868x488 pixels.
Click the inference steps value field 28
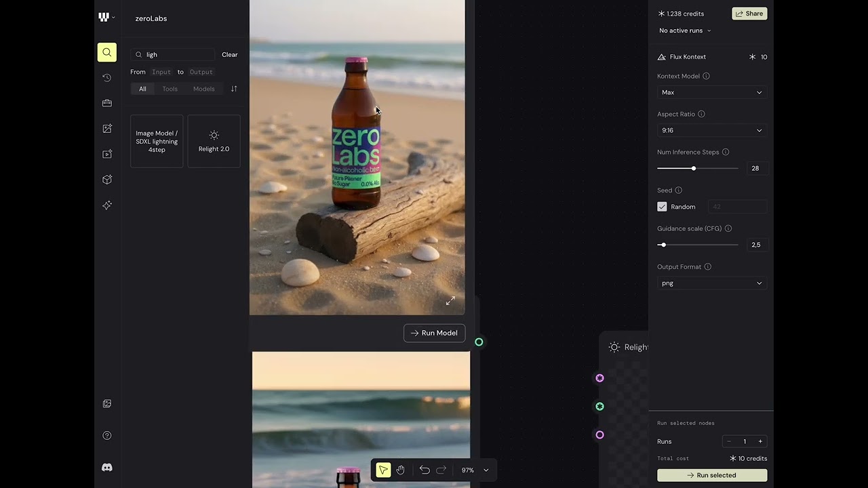(x=757, y=168)
